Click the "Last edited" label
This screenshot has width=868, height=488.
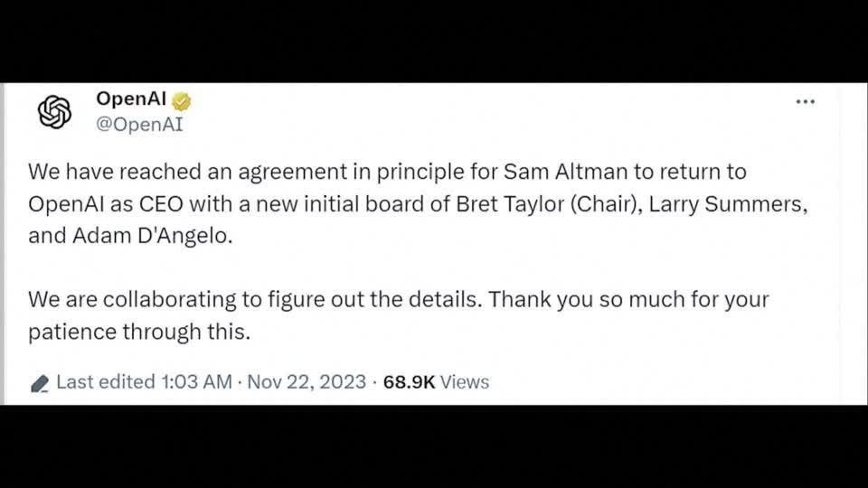click(x=106, y=381)
